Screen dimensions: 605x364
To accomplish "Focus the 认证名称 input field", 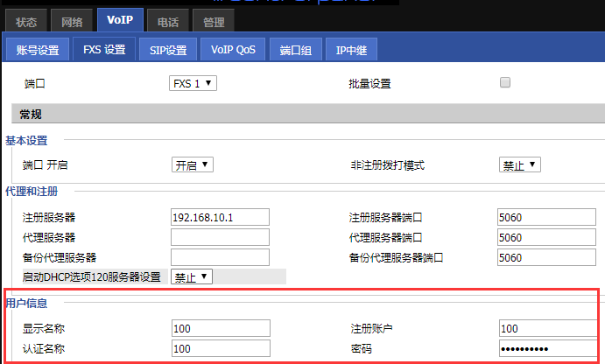I will coord(220,349).
